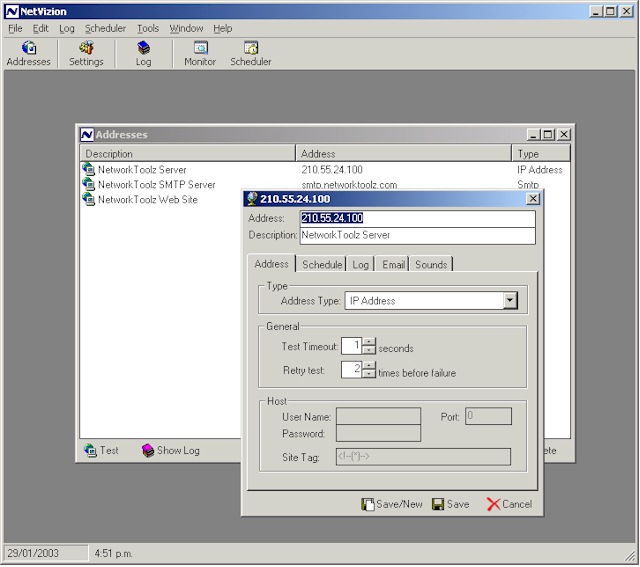Click the IP Address type cell in list
The width and height of the screenshot is (640, 567).
(540, 169)
